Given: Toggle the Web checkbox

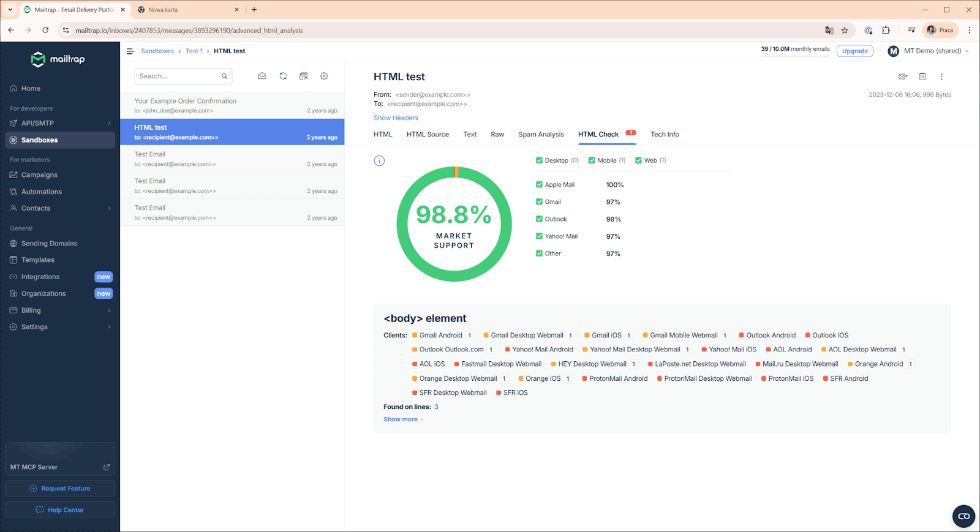Looking at the screenshot, I should pos(638,160).
